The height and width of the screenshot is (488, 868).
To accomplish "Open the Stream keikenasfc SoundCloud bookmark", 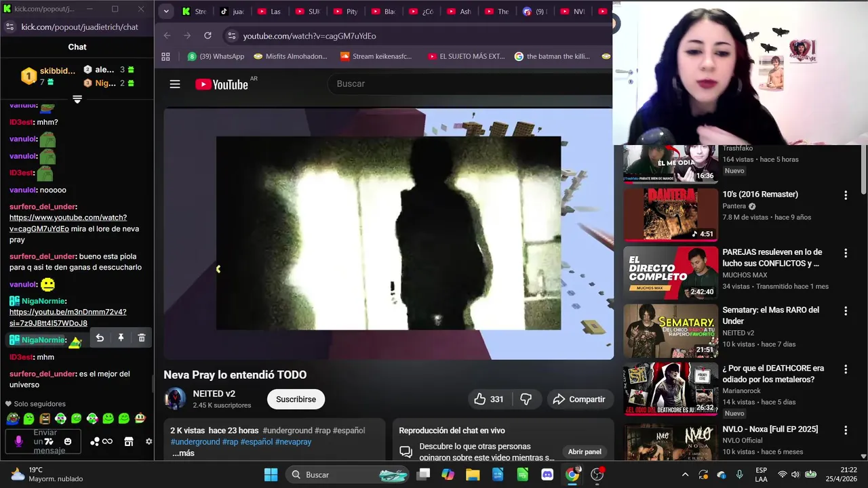I will [x=376, y=56].
